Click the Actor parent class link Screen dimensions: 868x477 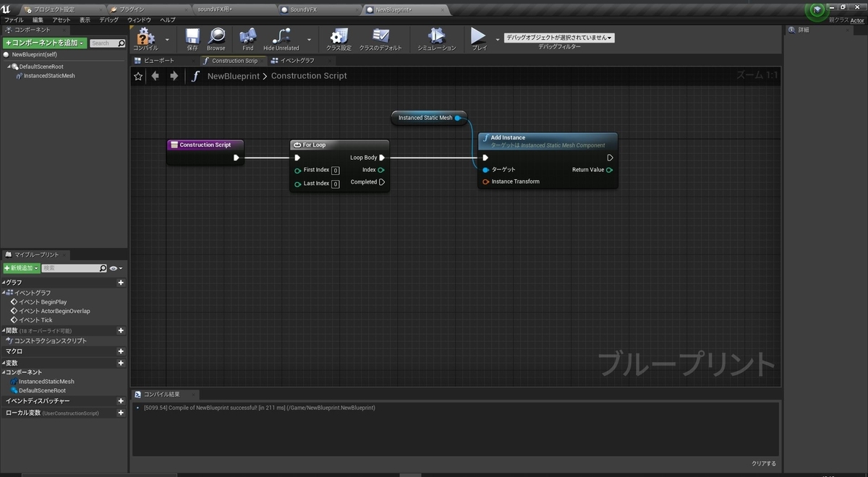(x=857, y=21)
